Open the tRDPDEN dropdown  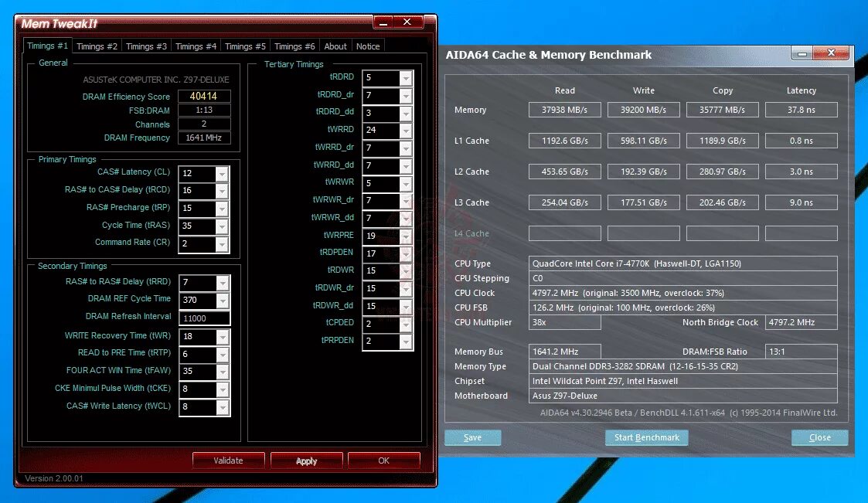tap(406, 254)
